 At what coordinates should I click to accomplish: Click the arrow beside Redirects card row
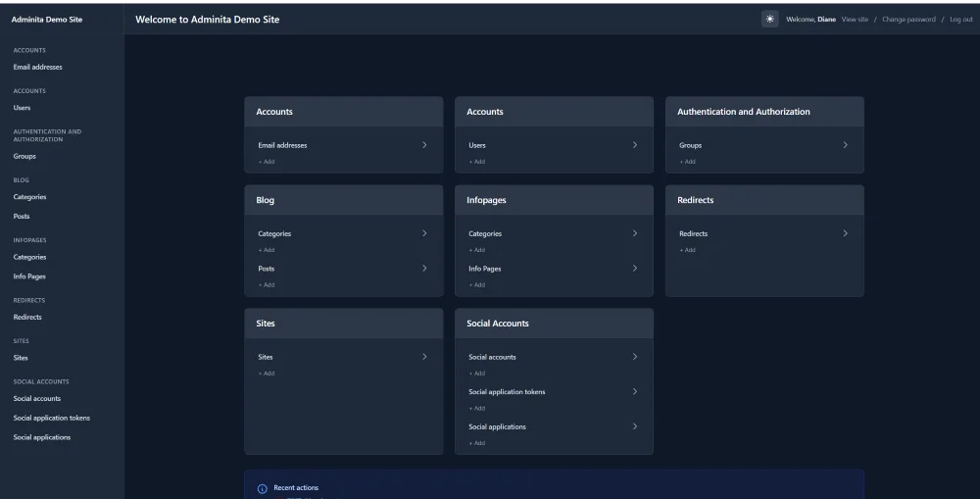[845, 233]
